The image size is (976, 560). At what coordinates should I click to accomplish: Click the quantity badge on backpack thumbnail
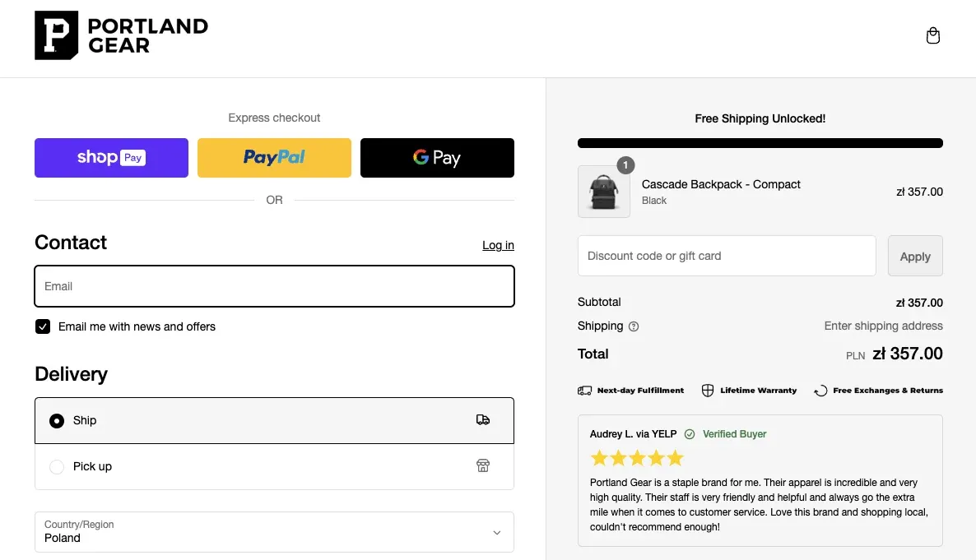pyautogui.click(x=625, y=165)
